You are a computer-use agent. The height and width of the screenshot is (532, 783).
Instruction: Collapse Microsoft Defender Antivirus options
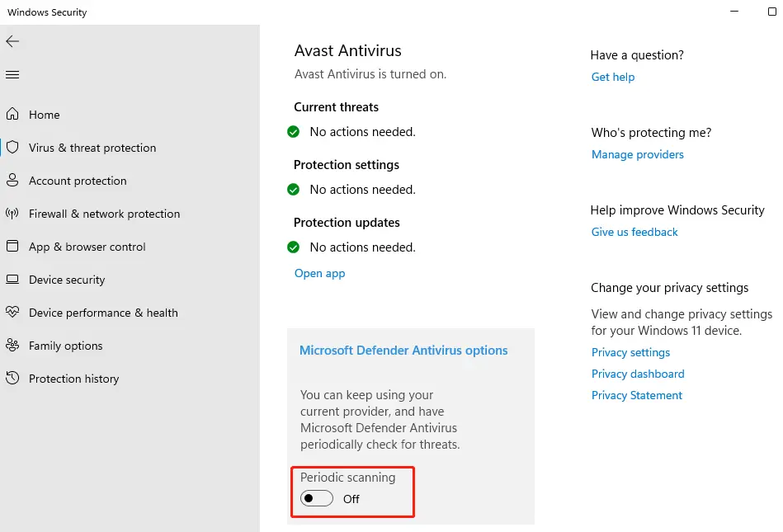coord(403,351)
